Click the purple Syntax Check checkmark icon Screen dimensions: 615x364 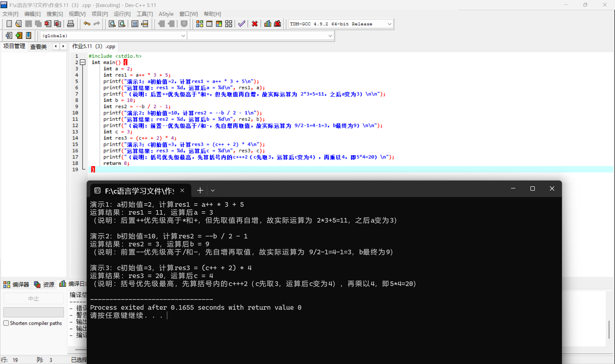(241, 24)
